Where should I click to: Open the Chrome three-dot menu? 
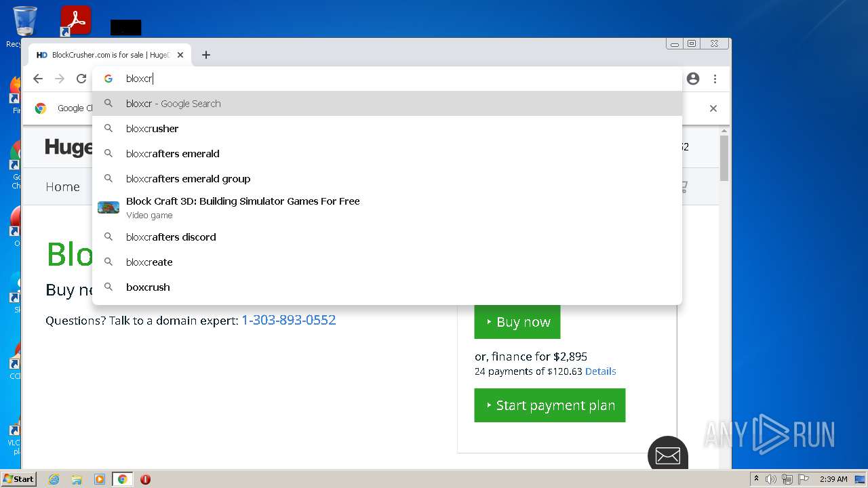click(x=715, y=79)
